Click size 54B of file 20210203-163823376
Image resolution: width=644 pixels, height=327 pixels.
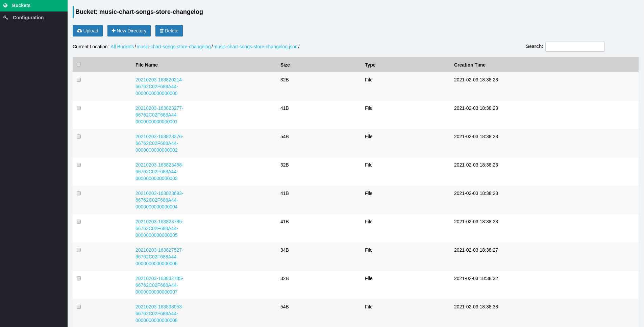point(284,136)
